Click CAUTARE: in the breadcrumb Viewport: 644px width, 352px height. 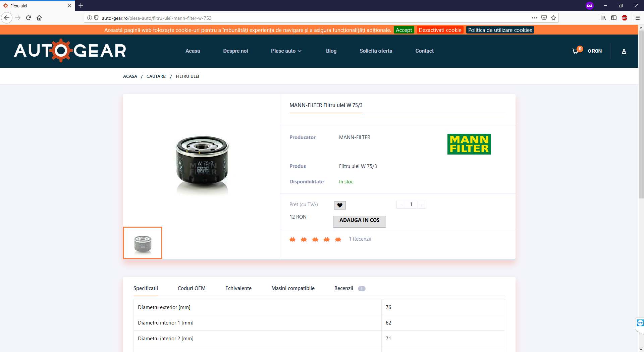(x=156, y=76)
